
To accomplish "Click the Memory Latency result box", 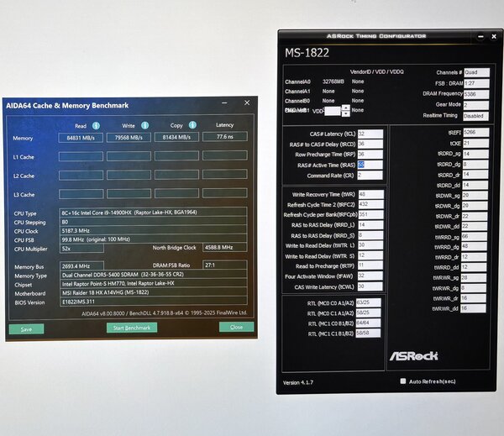I will point(225,137).
